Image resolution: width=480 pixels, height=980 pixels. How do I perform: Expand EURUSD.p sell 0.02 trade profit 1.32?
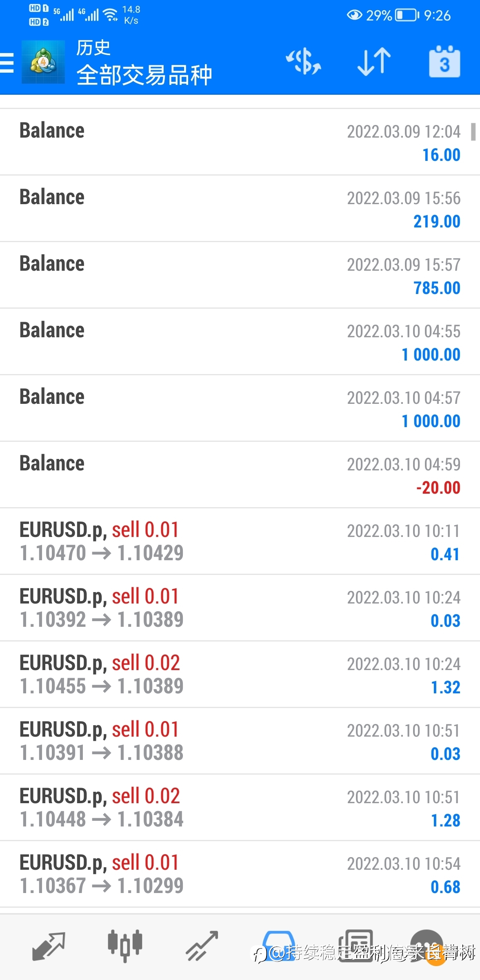pyautogui.click(x=240, y=675)
